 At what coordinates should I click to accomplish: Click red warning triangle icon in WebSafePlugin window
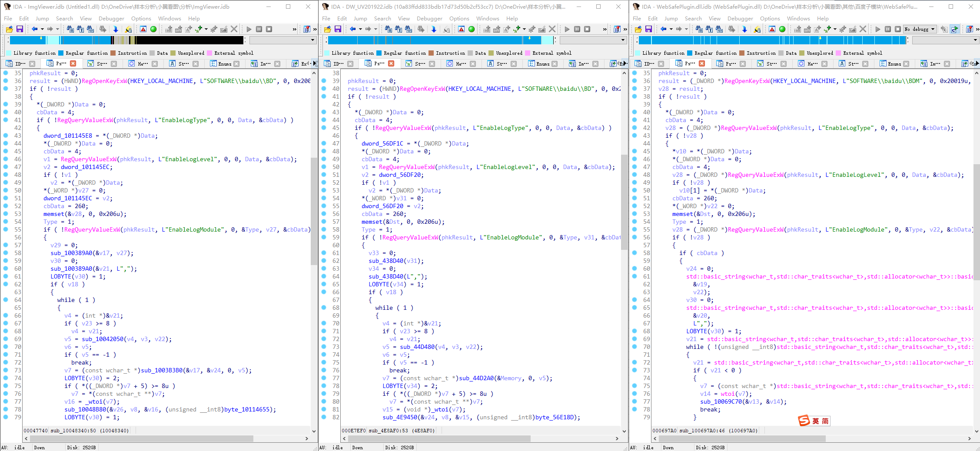772,29
